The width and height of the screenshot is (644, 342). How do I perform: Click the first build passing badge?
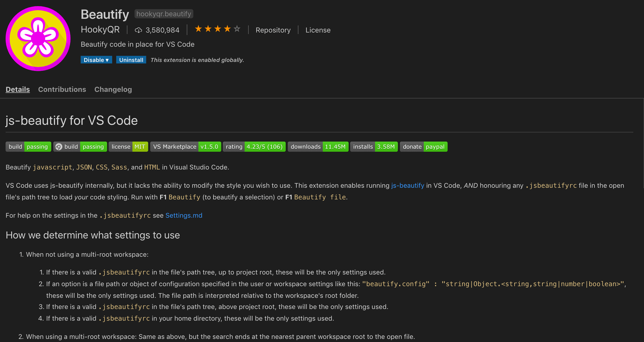(28, 147)
